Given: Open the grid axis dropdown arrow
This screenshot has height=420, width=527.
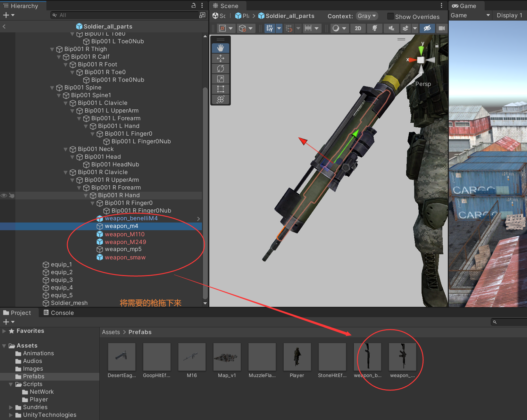Looking at the screenshot, I should tap(279, 29).
